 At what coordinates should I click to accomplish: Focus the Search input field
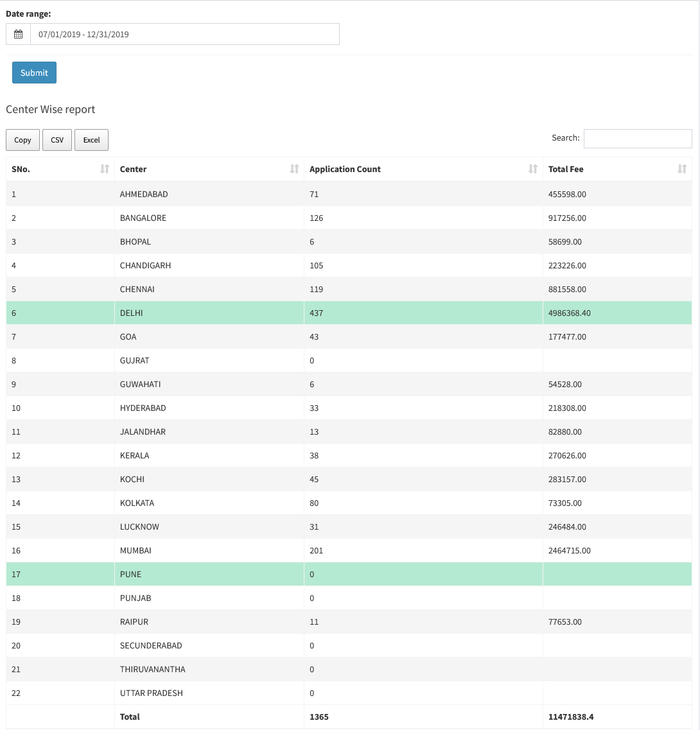coord(638,138)
